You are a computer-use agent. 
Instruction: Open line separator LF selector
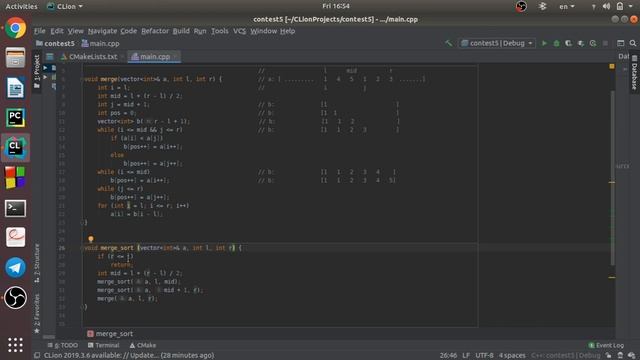(x=466, y=355)
